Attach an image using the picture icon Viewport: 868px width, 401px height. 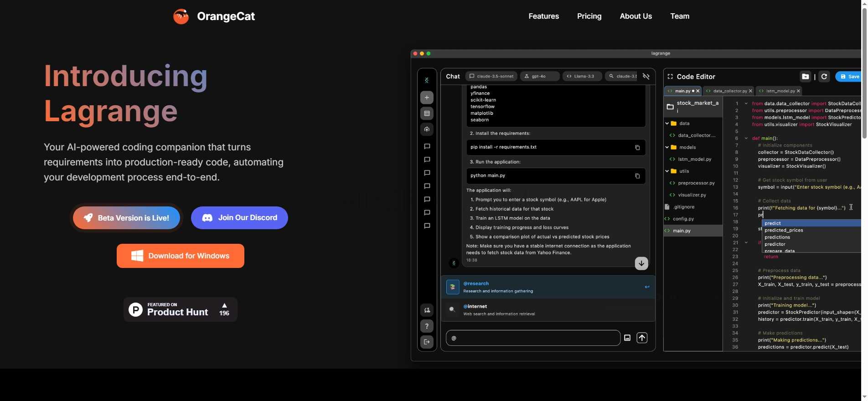click(x=627, y=338)
